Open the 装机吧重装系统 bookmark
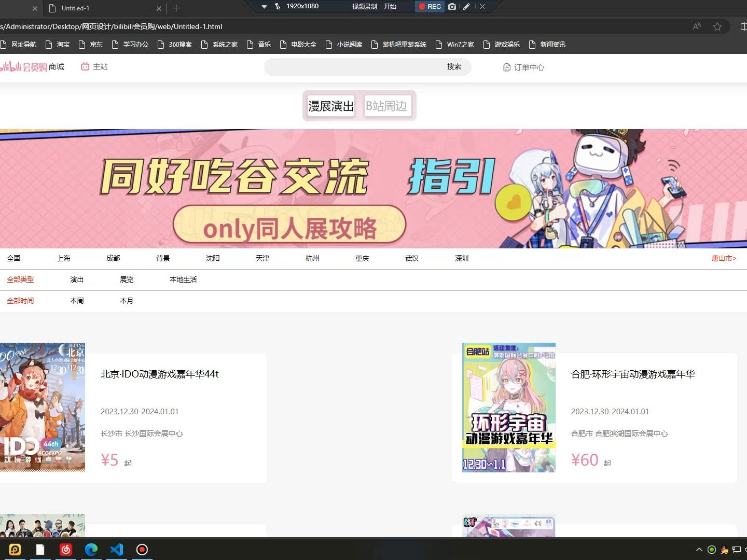The height and width of the screenshot is (560, 747). [399, 45]
